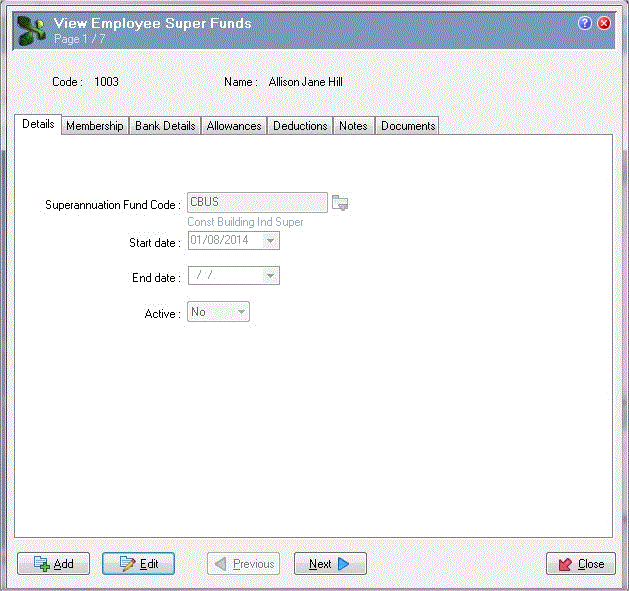Open the Active status dropdown
The image size is (629, 591).
coord(240,313)
